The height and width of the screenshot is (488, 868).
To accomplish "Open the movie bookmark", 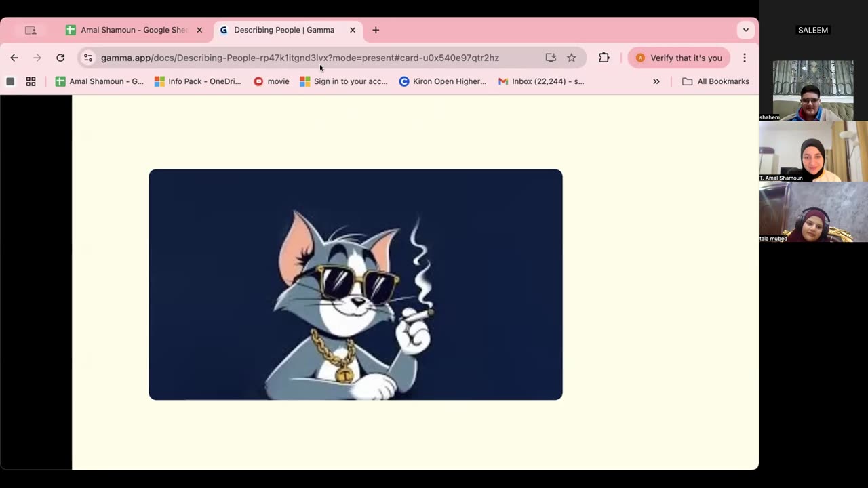I will click(x=271, y=81).
